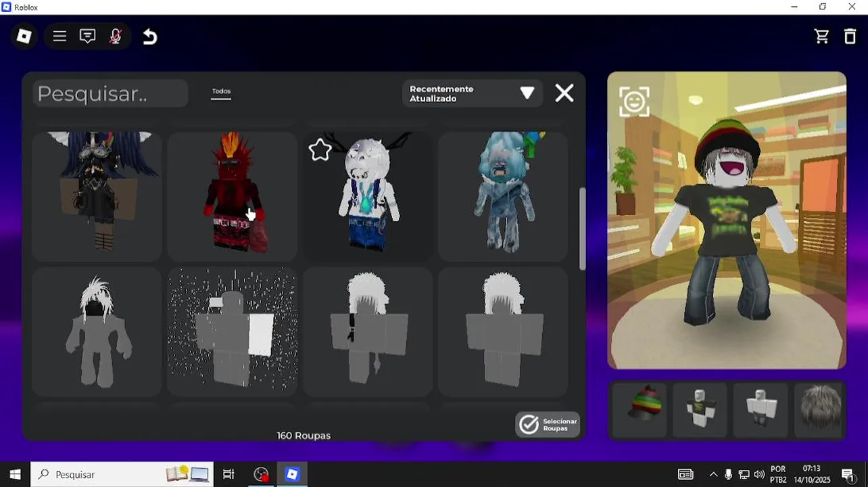
Task: Open the Windows Start menu
Action: pyautogui.click(x=15, y=474)
